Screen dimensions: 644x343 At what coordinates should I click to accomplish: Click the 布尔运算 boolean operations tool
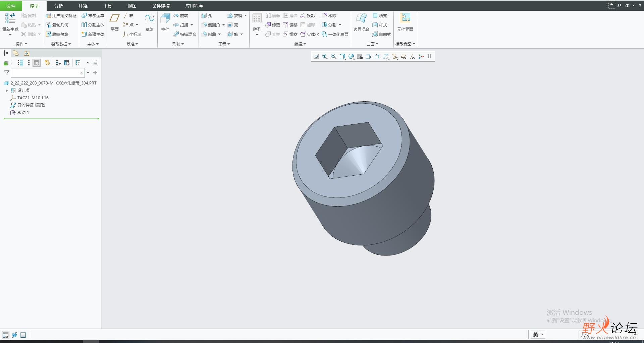(x=93, y=15)
